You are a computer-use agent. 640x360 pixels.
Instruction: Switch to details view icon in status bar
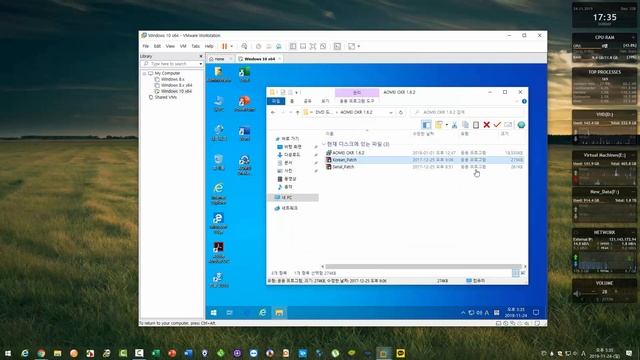click(516, 273)
